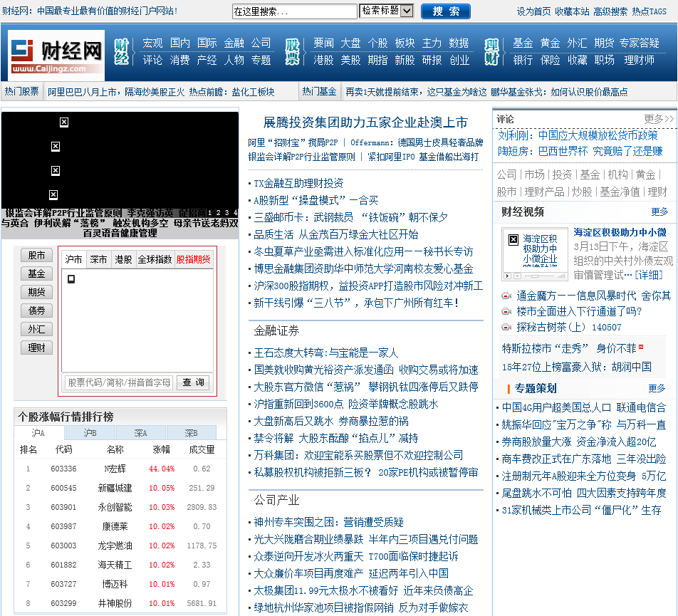678x616 pixels.
Task: Switch ranking to 沪B tab
Action: [90, 433]
